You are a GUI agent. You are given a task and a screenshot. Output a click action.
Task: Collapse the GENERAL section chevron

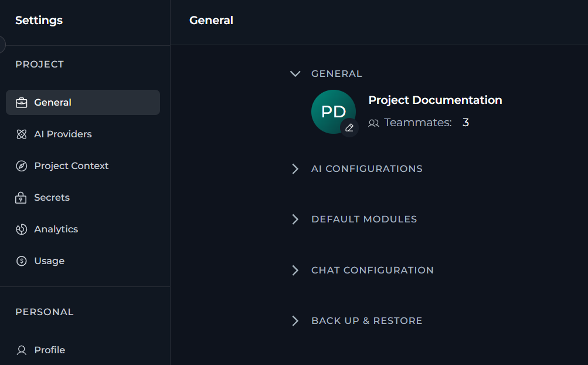295,73
